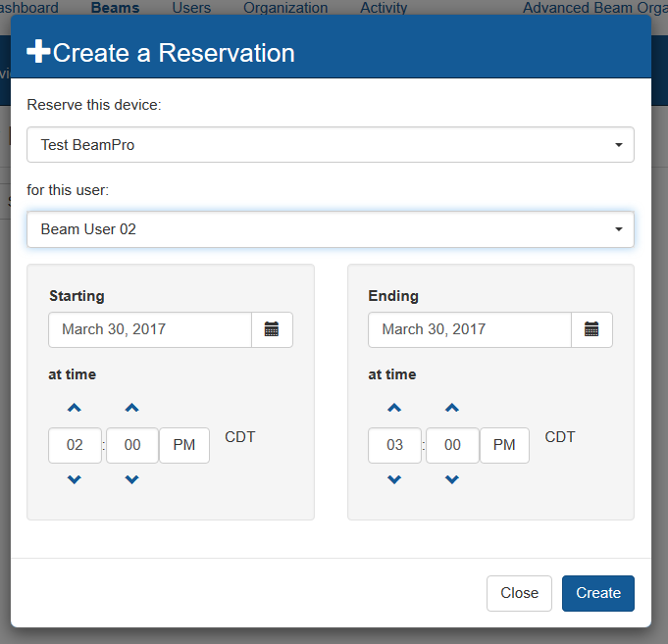Decrease the Starting minutes with down chevron
Viewport: 668px width, 644px height.
point(132,479)
